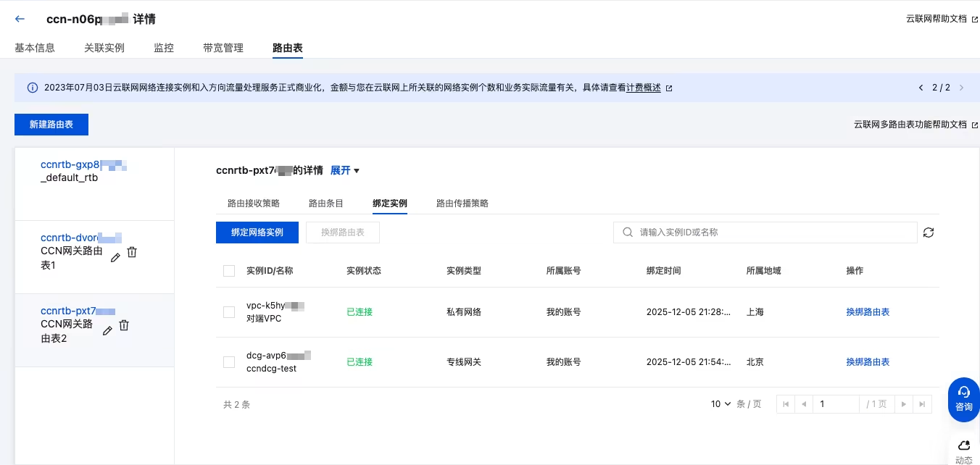The height and width of the screenshot is (465, 980).
Task: Open the 带宽管理 tab
Action: 223,48
